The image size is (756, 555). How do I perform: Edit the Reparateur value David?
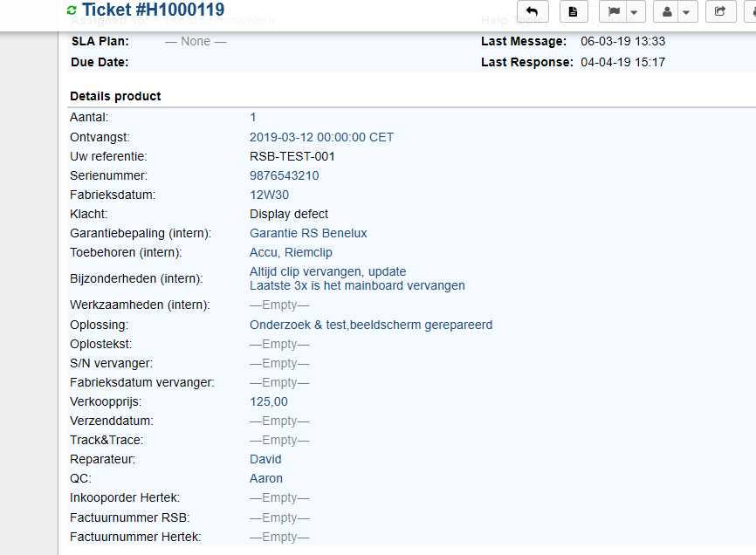coord(265,460)
